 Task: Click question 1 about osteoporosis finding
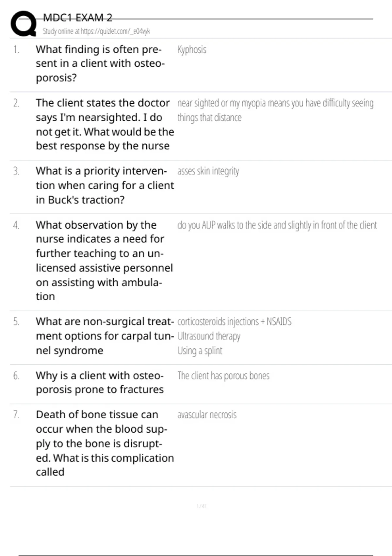[100, 63]
